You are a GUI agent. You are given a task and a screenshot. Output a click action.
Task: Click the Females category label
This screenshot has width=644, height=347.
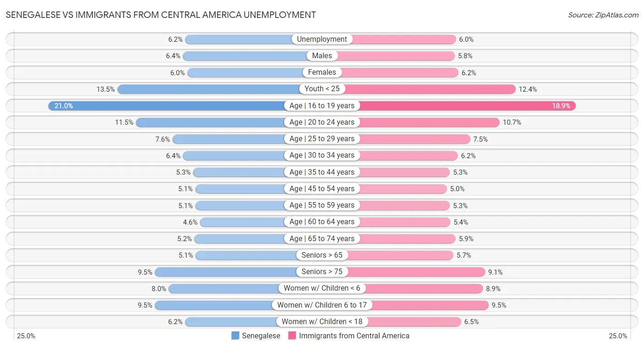(322, 72)
